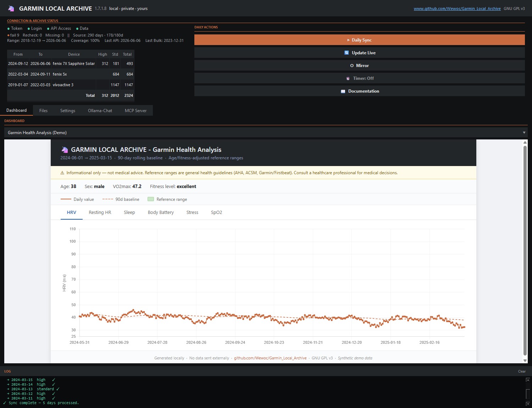This screenshot has height=408, width=532.
Task: Expand the Garmin Health Analysis (Demo) dropdown
Action: coord(266,133)
